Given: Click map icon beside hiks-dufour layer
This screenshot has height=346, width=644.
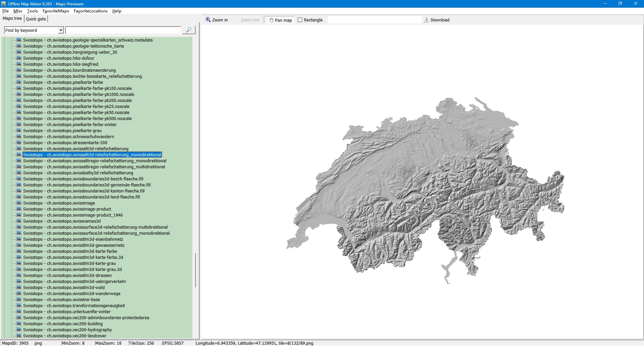Looking at the screenshot, I should tap(19, 58).
